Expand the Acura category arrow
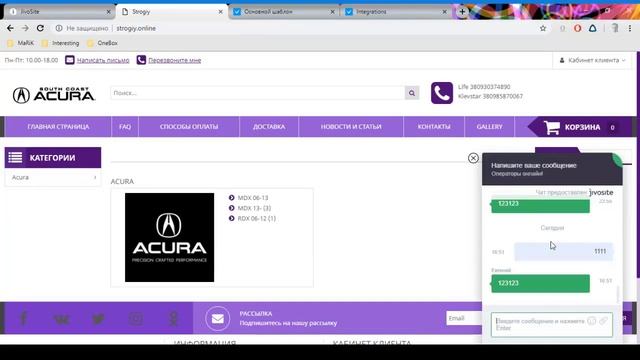This screenshot has width=640, height=360. [x=95, y=178]
